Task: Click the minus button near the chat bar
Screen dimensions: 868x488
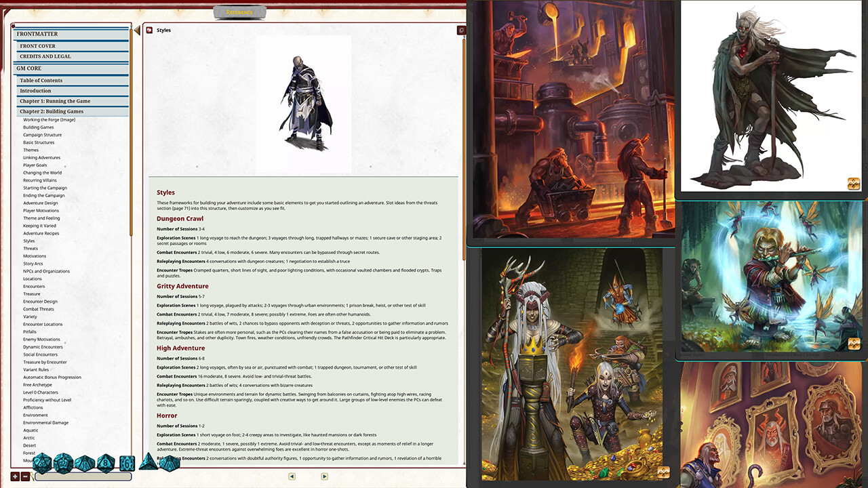Action: 24,476
